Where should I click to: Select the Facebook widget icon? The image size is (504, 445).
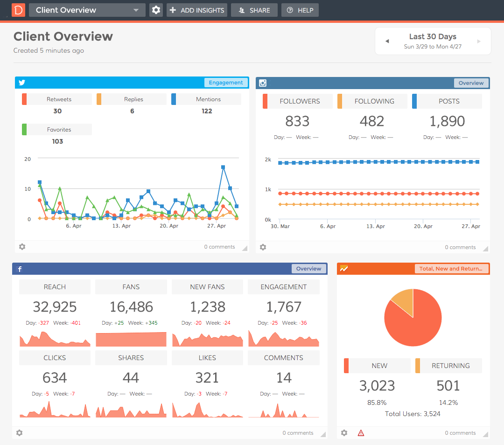tap(19, 269)
